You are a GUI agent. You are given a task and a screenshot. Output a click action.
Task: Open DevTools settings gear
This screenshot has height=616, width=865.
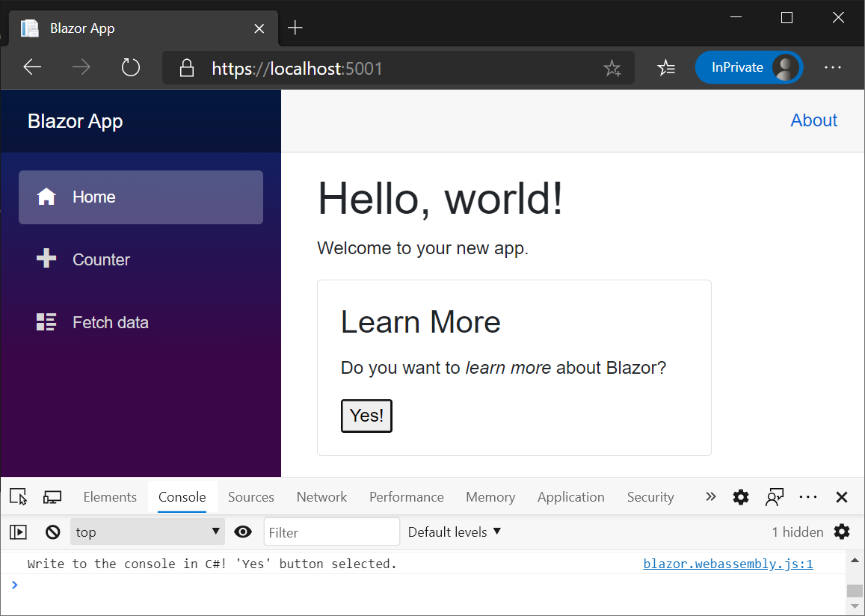740,496
